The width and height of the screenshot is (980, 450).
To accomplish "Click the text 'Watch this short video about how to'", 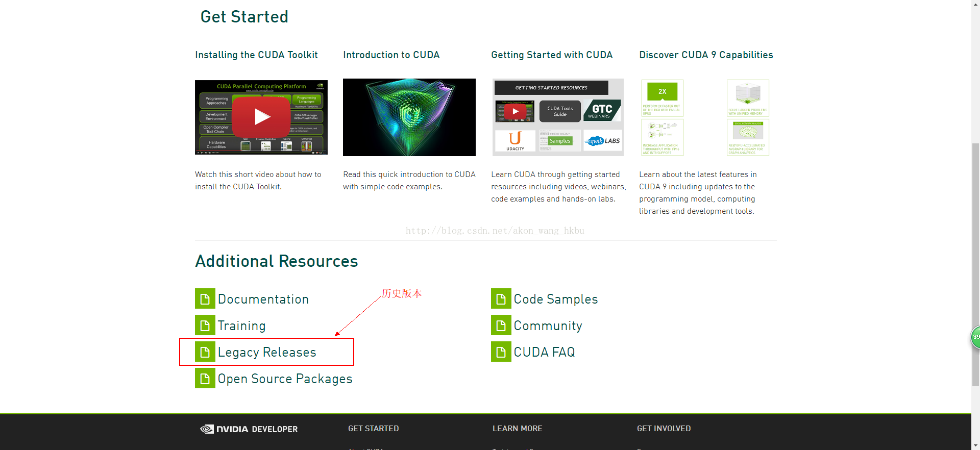I will click(x=258, y=174).
